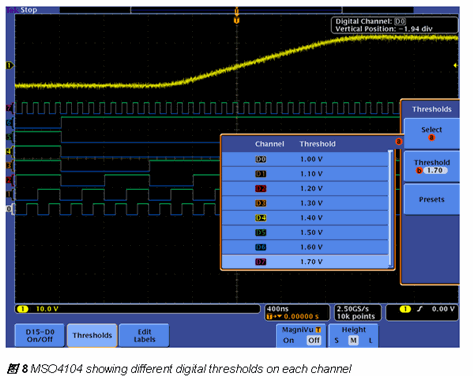Viewport: 473px width, 376px height.
Task: Click the channel list scrollbar
Action: (x=391, y=209)
